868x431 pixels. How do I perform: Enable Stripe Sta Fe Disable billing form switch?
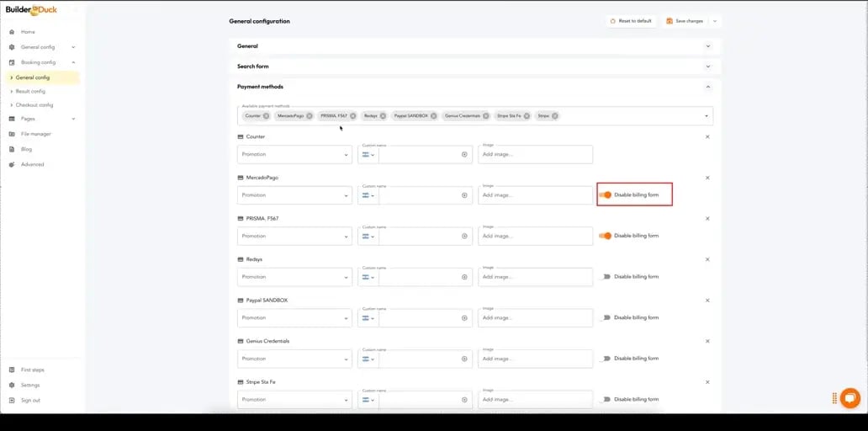tap(605, 399)
